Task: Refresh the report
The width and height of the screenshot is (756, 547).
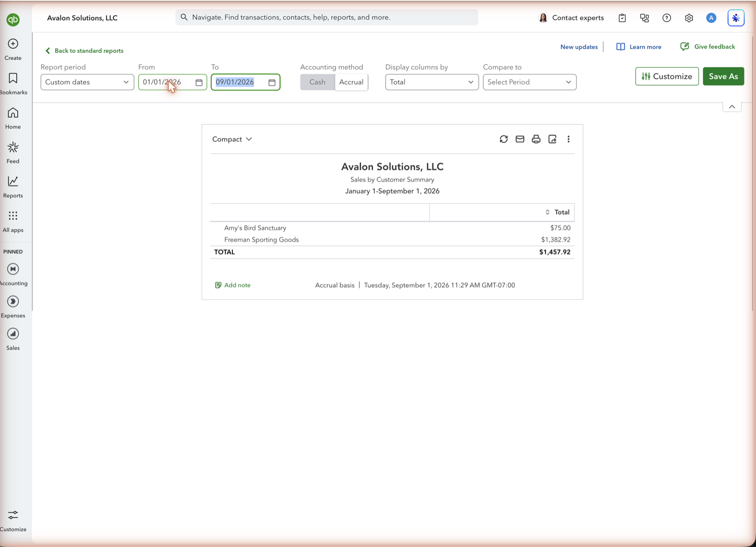Action: coord(503,139)
